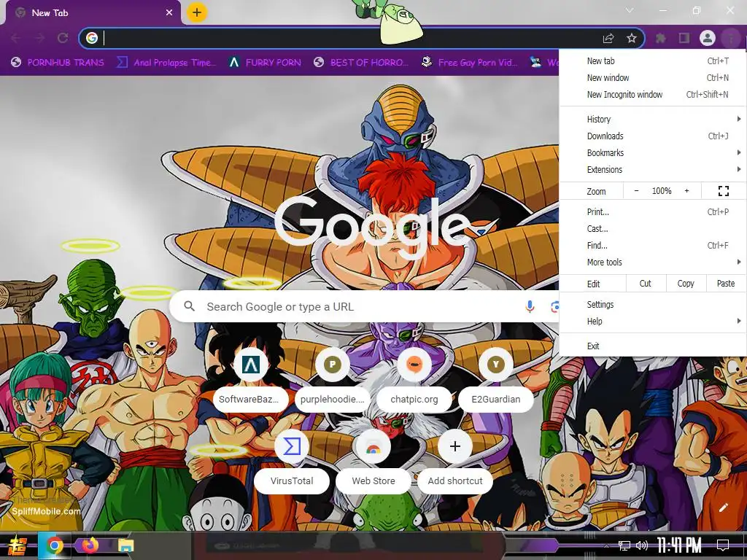Click the browser Forward arrow
747x560 pixels.
(39, 38)
